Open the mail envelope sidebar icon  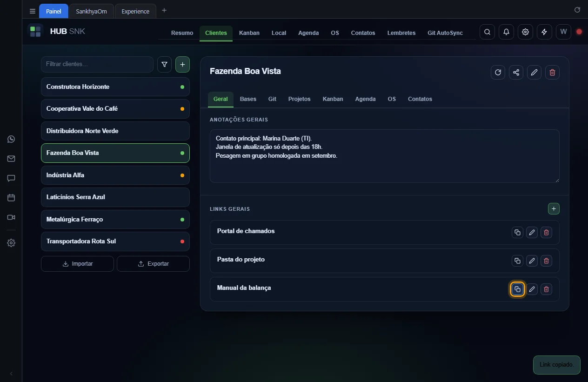click(x=11, y=159)
